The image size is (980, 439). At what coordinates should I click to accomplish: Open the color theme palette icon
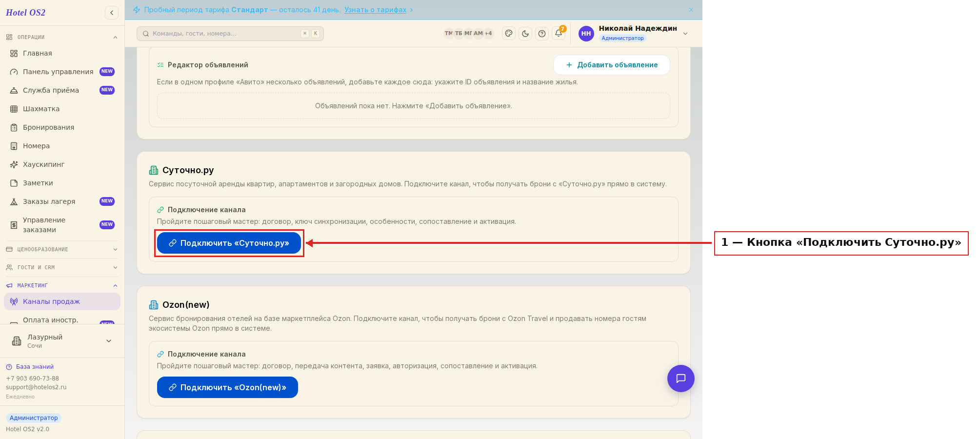point(509,34)
